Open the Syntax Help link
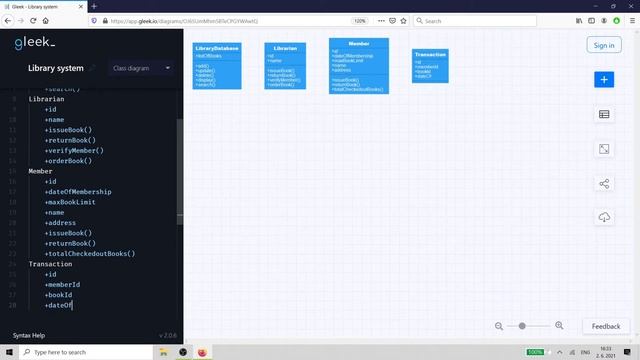Image resolution: width=640 pixels, height=360 pixels. [29, 336]
